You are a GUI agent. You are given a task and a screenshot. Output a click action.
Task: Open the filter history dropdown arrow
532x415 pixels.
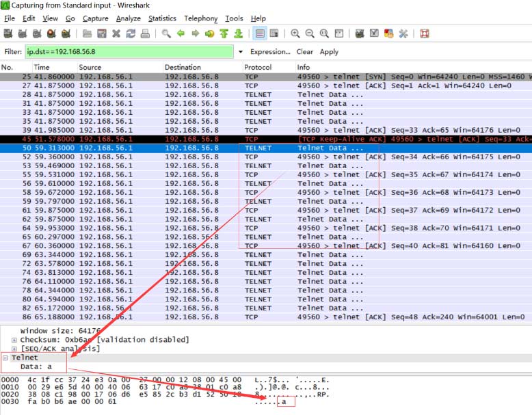(240, 52)
